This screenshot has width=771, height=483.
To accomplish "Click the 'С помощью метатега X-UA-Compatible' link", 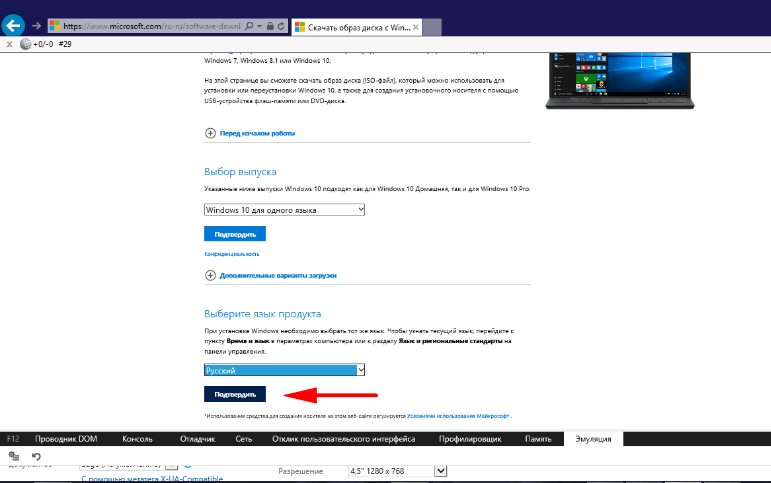I will tap(152, 479).
